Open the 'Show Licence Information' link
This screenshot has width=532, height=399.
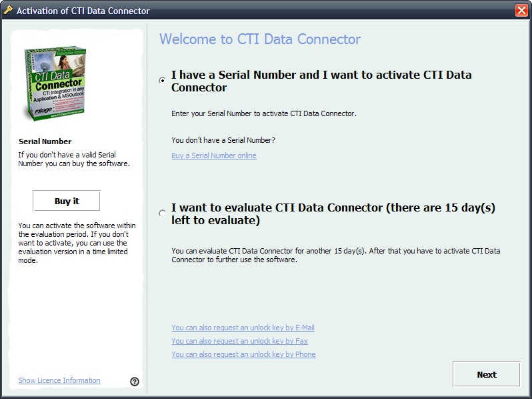pos(59,380)
